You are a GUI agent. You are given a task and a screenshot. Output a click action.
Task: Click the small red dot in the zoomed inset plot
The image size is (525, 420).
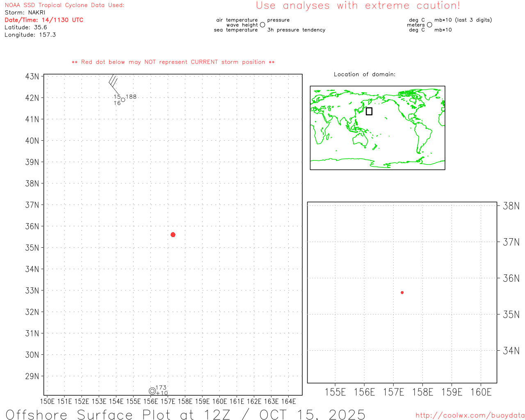click(402, 292)
